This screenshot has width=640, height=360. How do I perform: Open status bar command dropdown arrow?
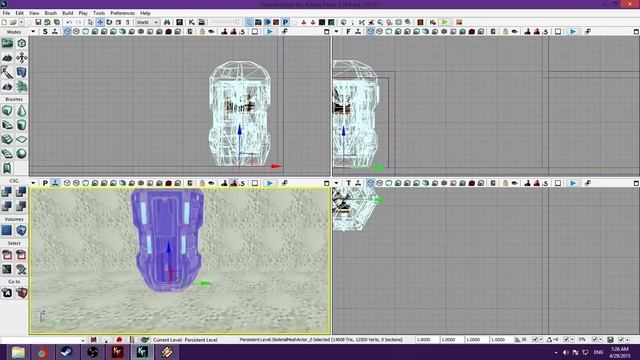coord(83,340)
